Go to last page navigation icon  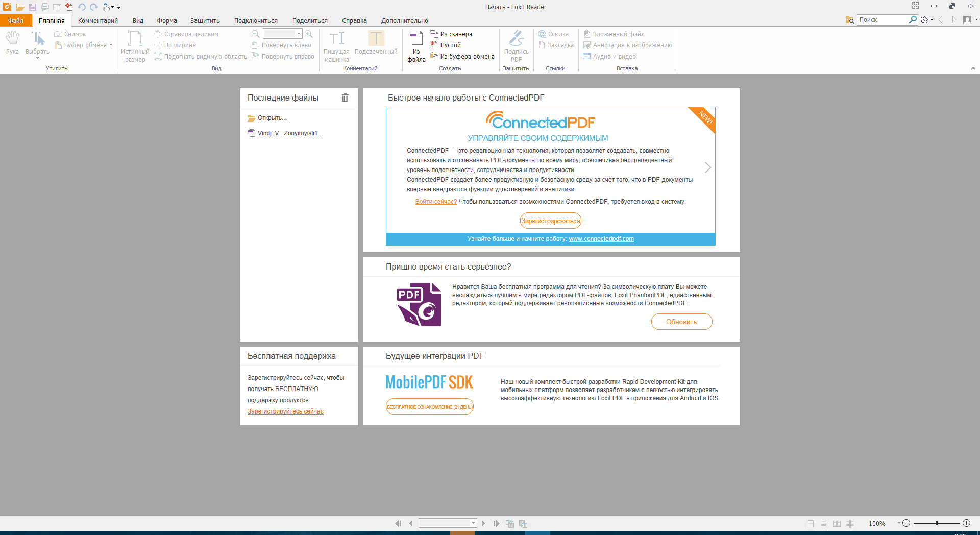point(496,523)
